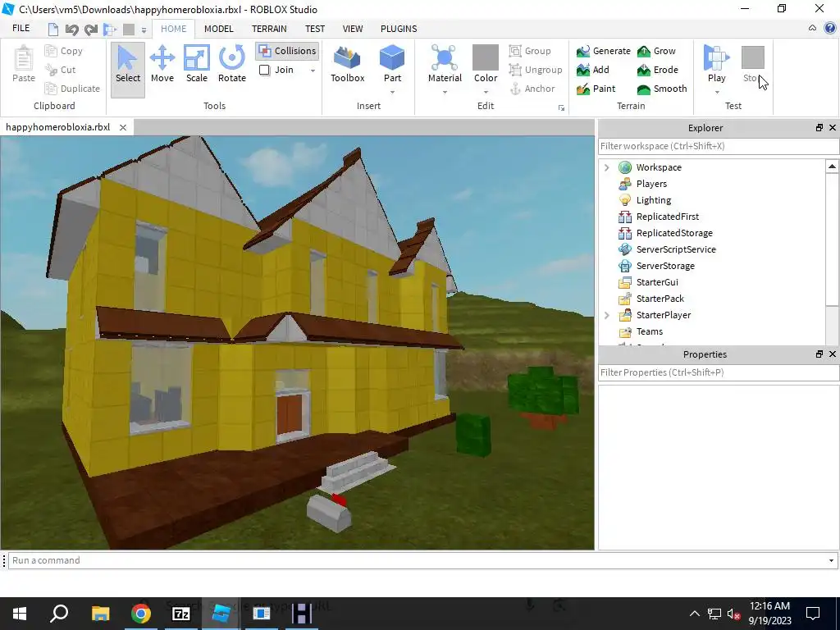Open the Join surfaces dropdown arrow
The width and height of the screenshot is (840, 630).
pos(313,71)
